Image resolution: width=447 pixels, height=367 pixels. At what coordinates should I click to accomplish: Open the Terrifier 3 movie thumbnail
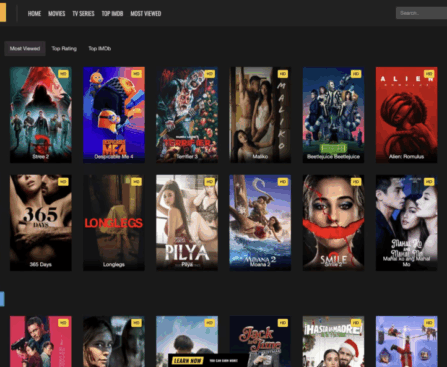pyautogui.click(x=187, y=115)
